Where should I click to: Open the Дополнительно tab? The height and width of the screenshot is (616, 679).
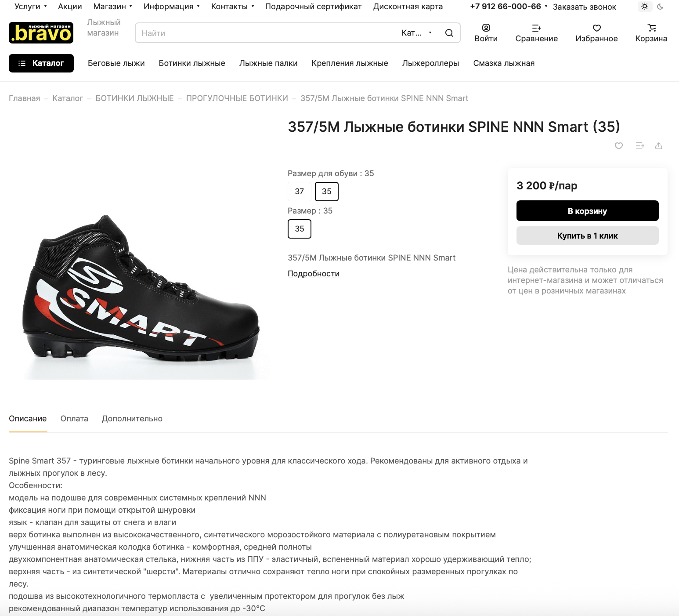click(132, 419)
